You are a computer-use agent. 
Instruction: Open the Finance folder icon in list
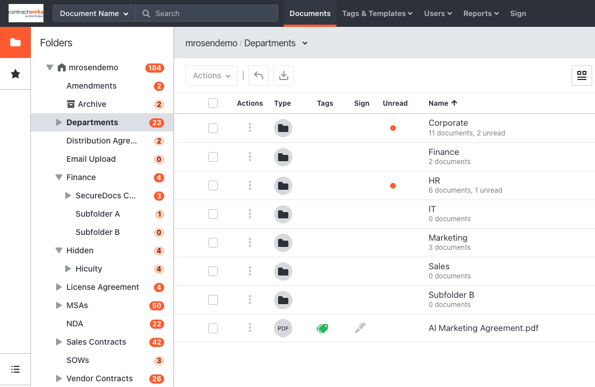click(x=283, y=157)
